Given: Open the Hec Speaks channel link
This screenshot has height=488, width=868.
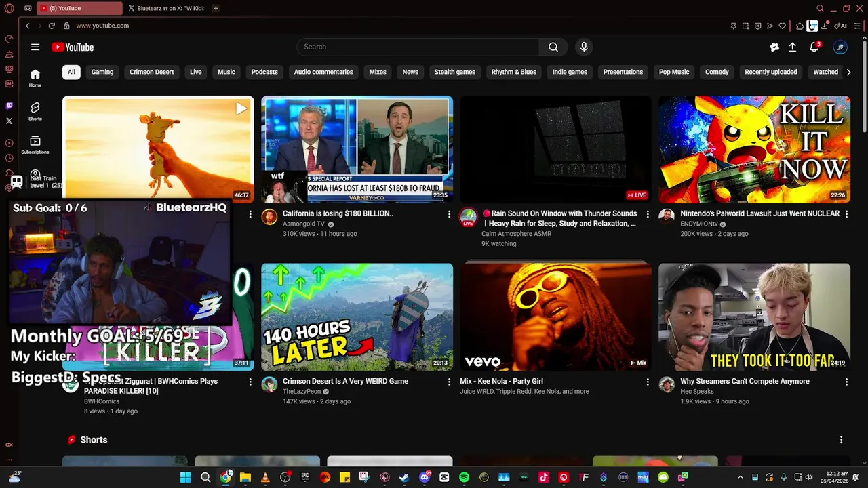Looking at the screenshot, I should point(697,391).
